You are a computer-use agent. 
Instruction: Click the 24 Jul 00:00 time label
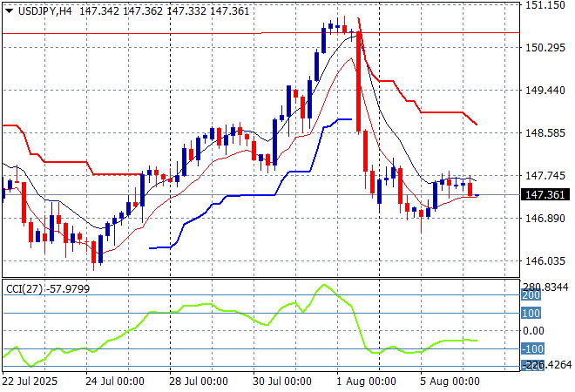[x=115, y=382]
